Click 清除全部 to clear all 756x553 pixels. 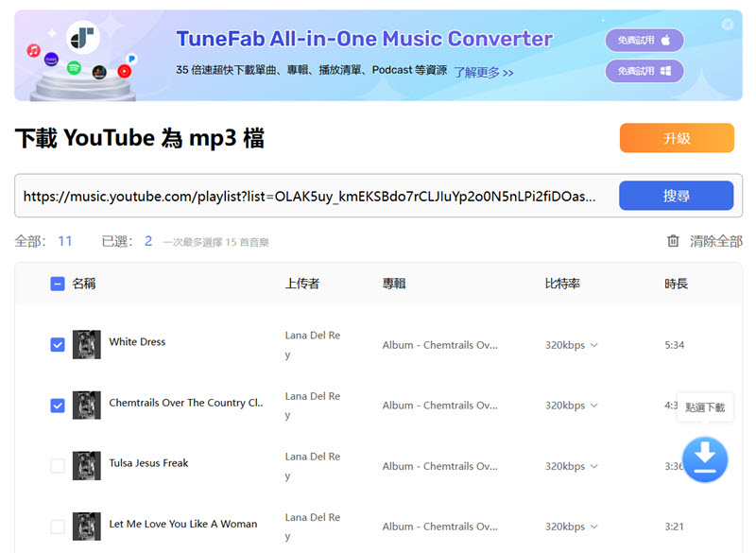tap(716, 241)
